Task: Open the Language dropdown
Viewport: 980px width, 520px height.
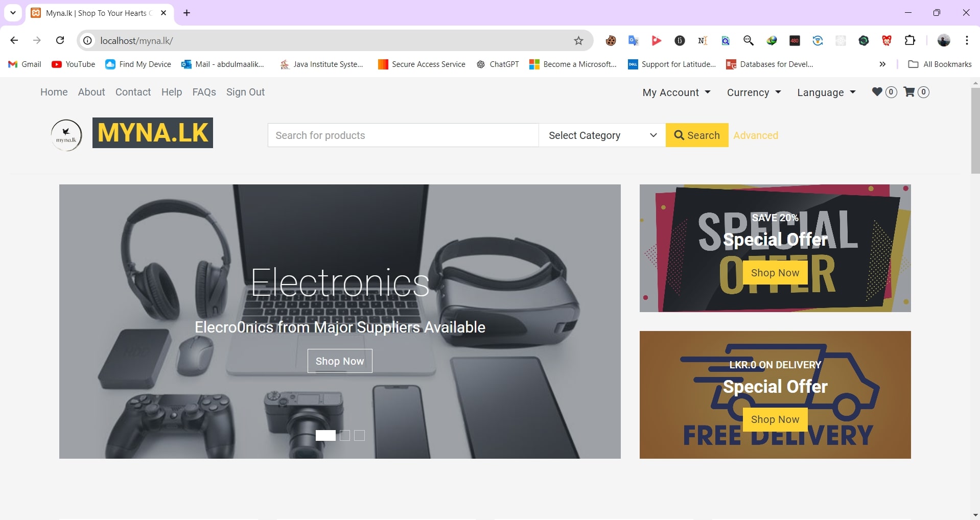Action: [826, 92]
